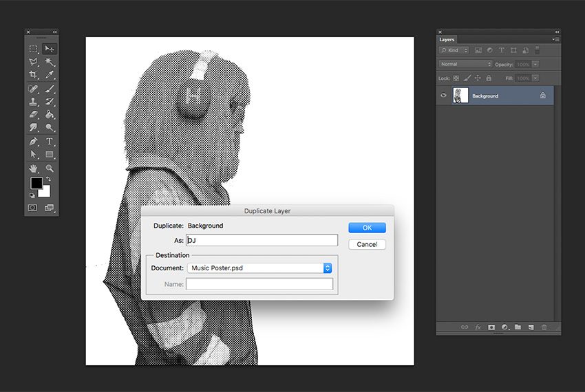This screenshot has height=392, width=585.
Task: Activate the Zoom tool
Action: (x=50, y=168)
